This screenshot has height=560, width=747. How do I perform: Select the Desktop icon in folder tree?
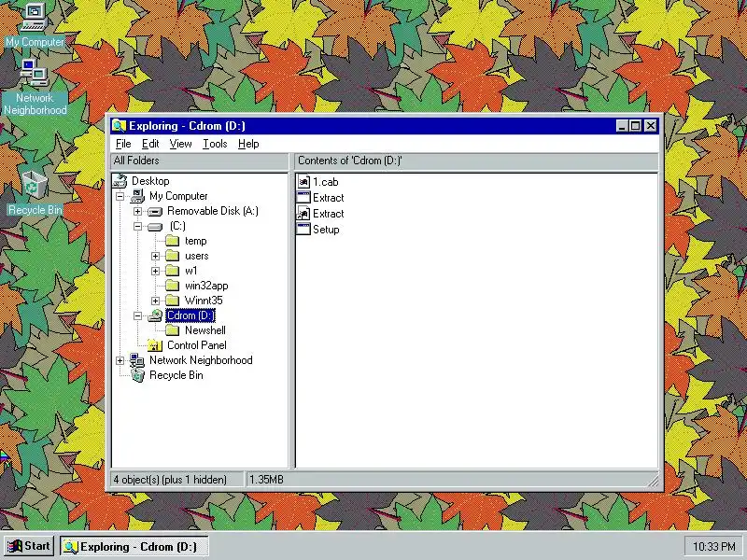(x=120, y=181)
